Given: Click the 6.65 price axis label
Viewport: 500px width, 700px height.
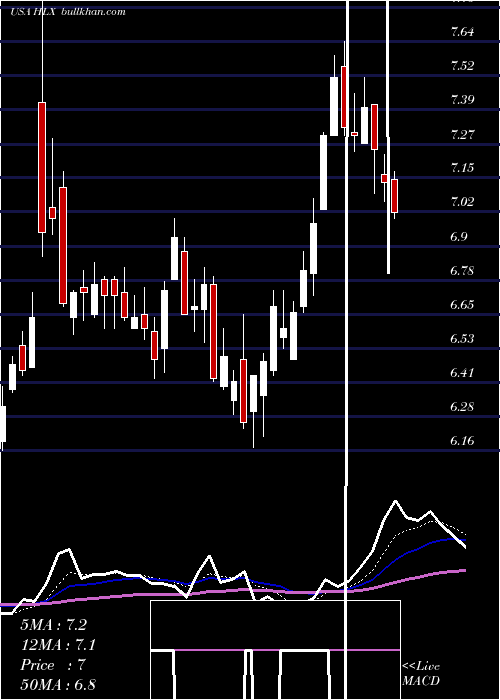Looking at the screenshot, I should pyautogui.click(x=462, y=304).
